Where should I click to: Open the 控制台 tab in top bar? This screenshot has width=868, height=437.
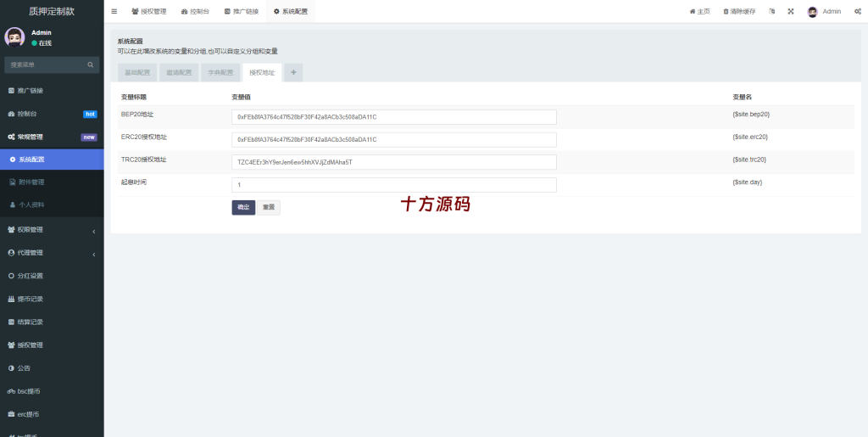point(196,11)
